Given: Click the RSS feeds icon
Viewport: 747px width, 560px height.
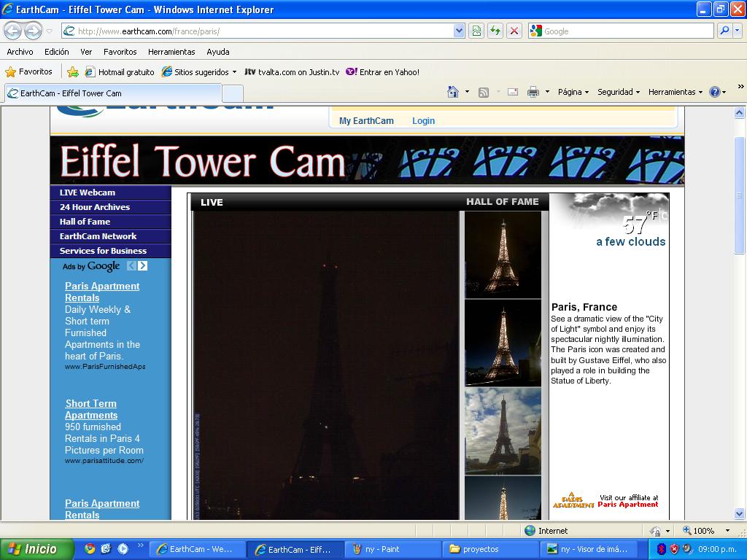Looking at the screenshot, I should pyautogui.click(x=484, y=93).
